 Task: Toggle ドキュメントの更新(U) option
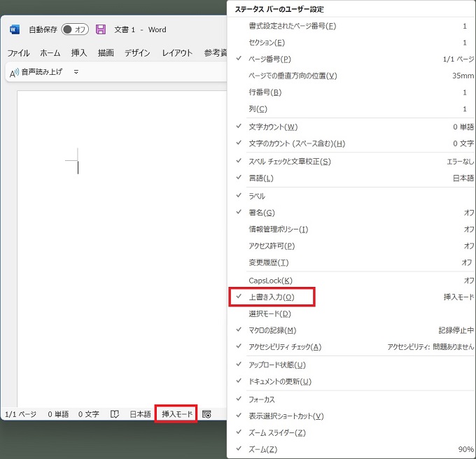(351, 381)
